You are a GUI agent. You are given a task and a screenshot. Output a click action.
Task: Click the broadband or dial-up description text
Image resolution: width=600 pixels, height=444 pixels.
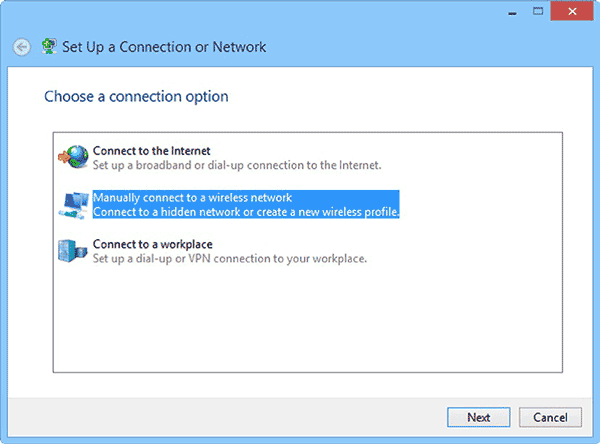click(x=236, y=164)
